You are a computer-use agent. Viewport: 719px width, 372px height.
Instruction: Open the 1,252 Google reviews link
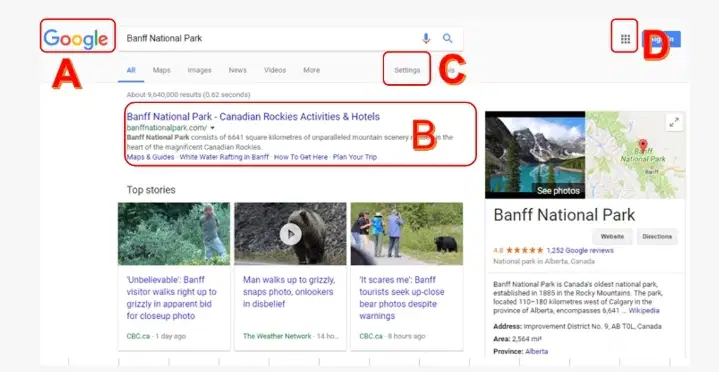click(580, 250)
